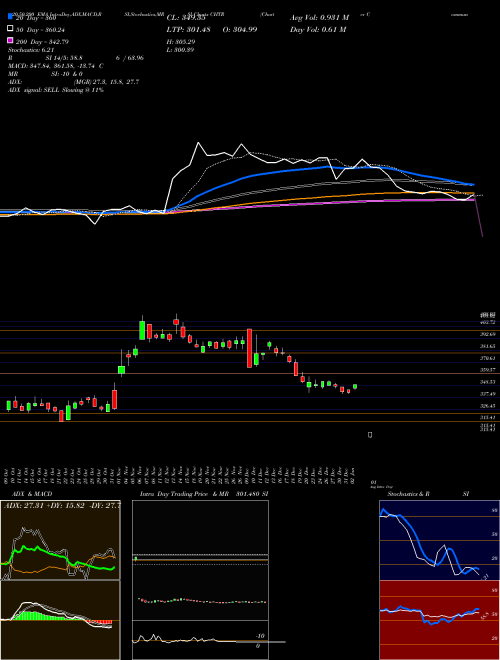Open the blue Stochastics chart panel
This screenshot has height=660, width=500.
point(439,540)
